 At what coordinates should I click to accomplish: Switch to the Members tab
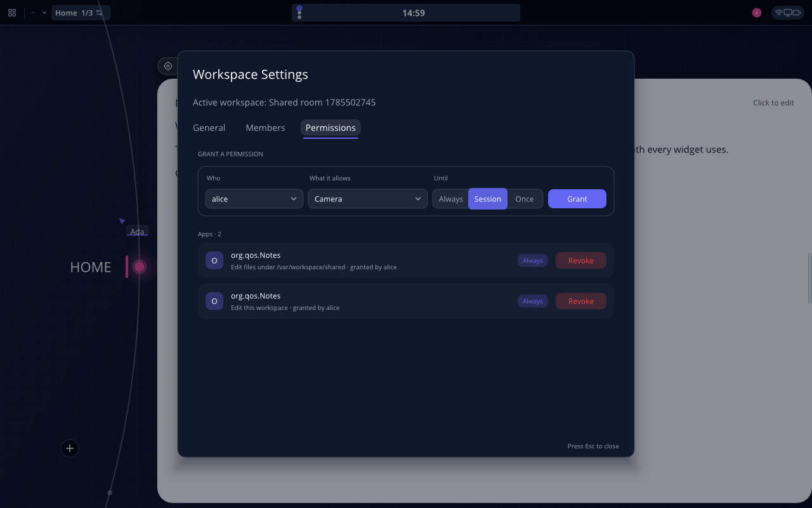[265, 128]
